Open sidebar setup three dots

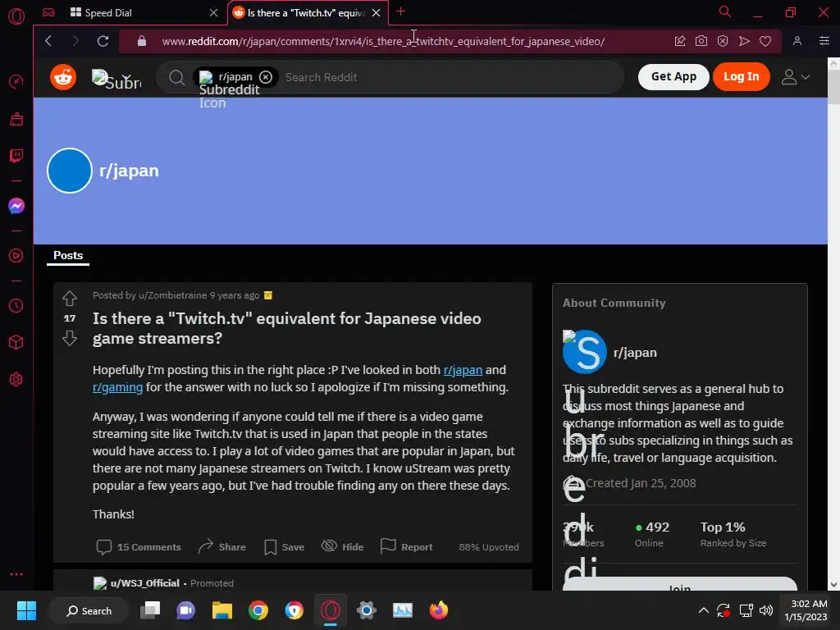point(16,574)
